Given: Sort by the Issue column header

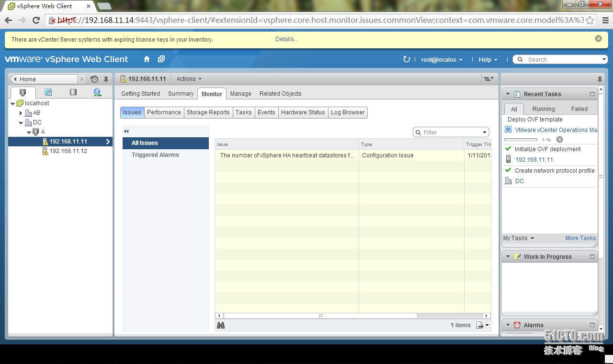Looking at the screenshot, I should [x=286, y=144].
